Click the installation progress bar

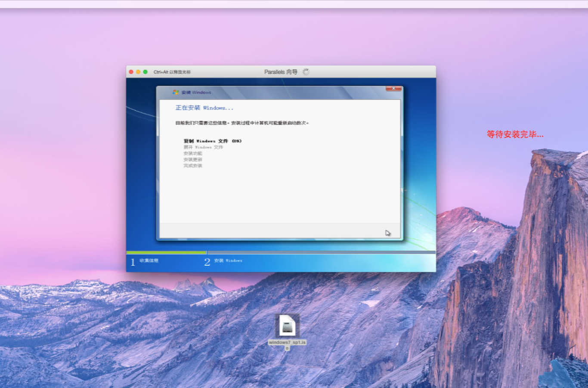tap(281, 252)
